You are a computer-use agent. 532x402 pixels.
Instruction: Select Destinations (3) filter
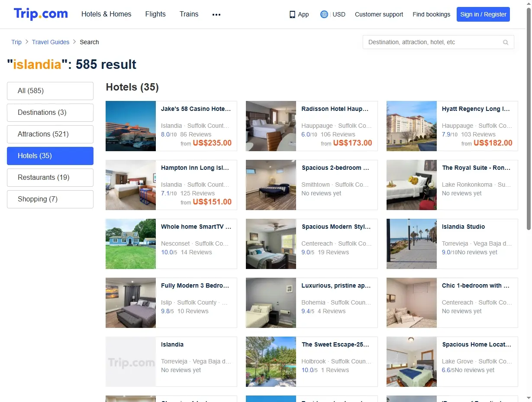50,113
